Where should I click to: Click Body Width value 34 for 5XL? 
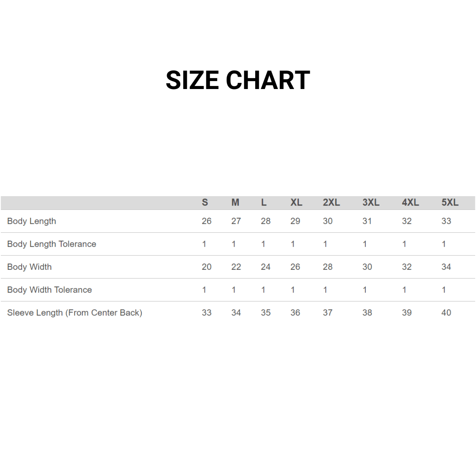446,267
